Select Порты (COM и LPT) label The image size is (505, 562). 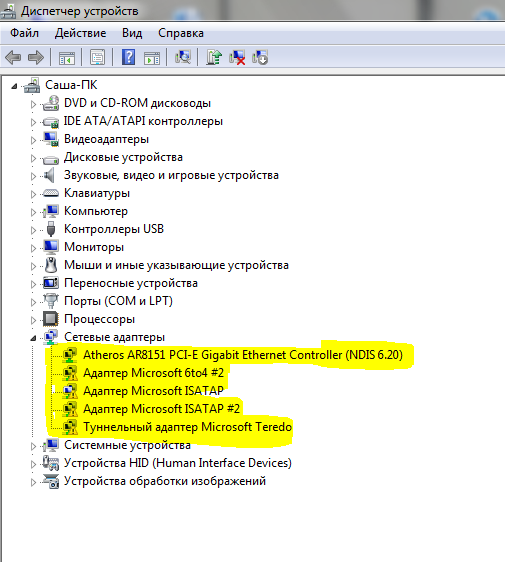coord(118,301)
